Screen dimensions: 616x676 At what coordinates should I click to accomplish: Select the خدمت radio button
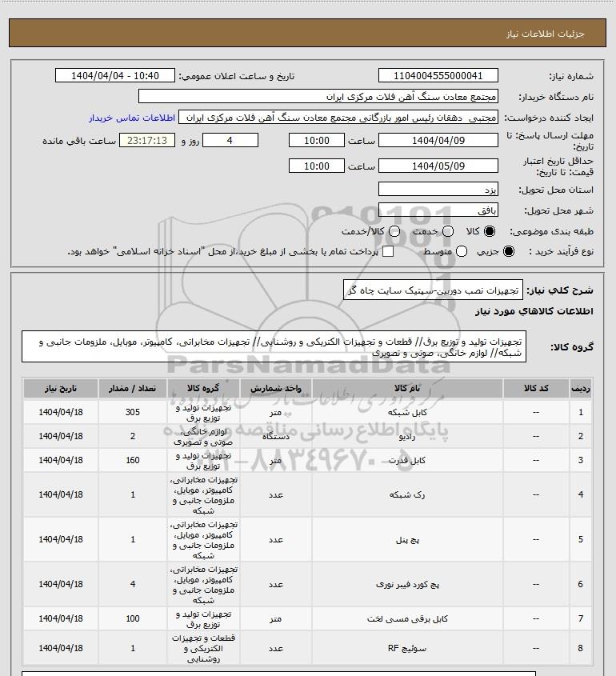pos(448,231)
